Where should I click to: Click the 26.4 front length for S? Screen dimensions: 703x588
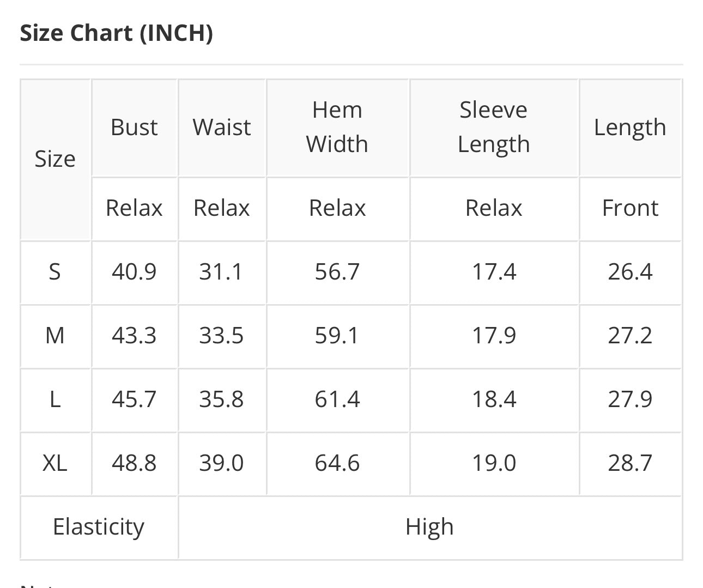point(629,271)
